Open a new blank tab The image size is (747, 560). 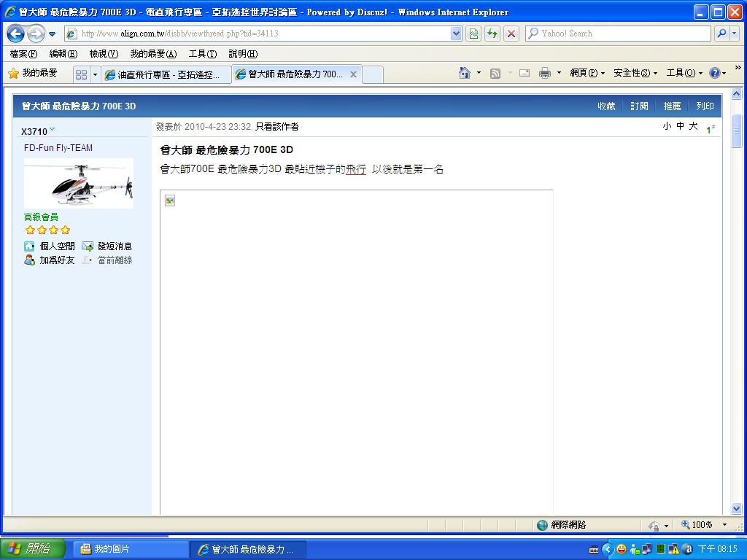click(x=373, y=75)
